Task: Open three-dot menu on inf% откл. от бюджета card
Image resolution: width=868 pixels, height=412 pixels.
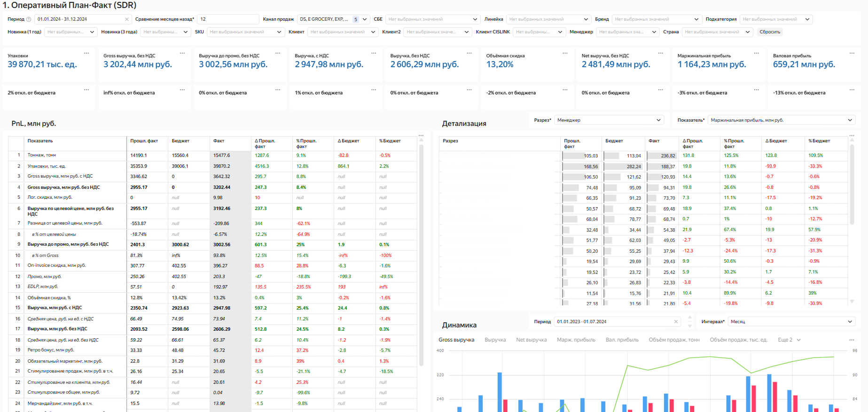Action: [x=182, y=90]
